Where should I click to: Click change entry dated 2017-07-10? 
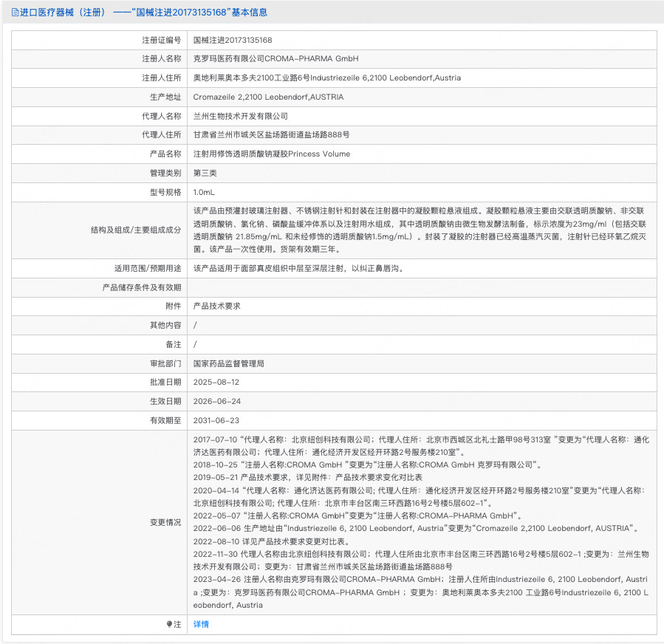[421, 446]
